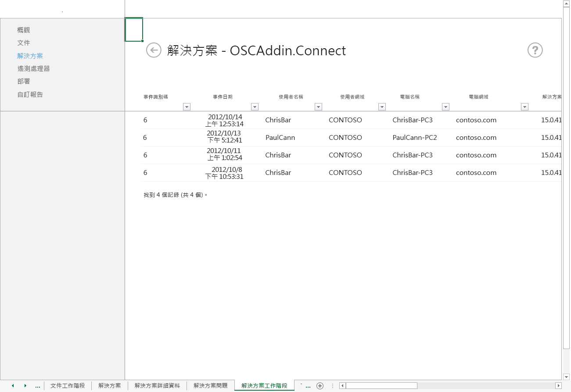Select date cell 2012/10/11 上午 1:02:54
The width and height of the screenshot is (571, 392).
(x=224, y=154)
